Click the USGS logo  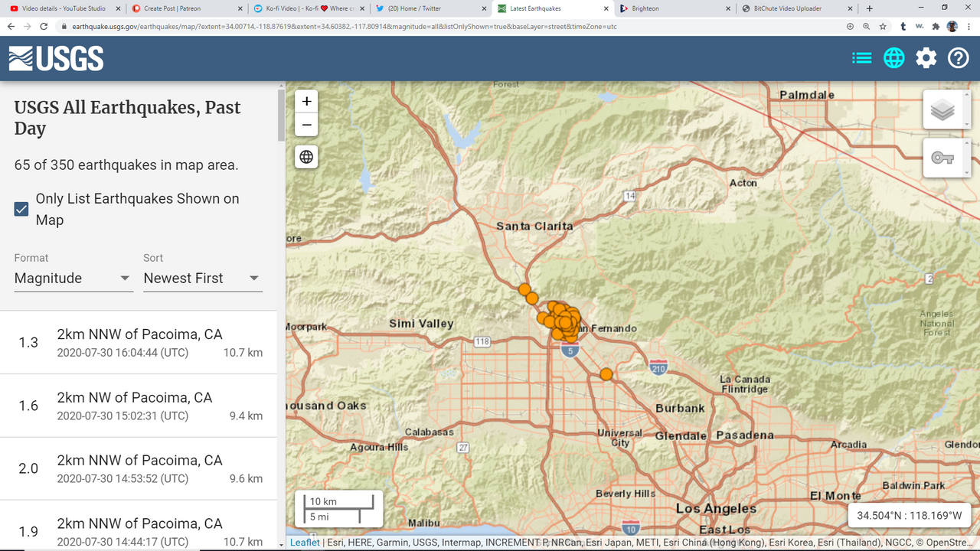[x=56, y=58]
